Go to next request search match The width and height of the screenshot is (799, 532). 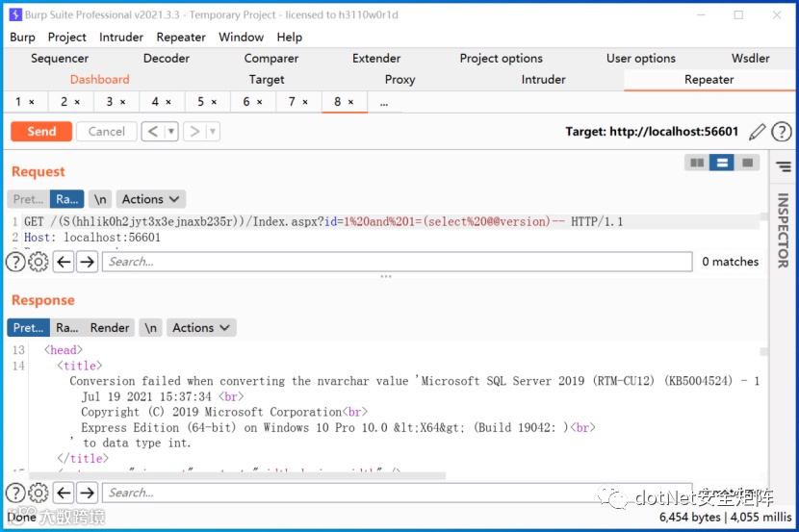coord(88,263)
